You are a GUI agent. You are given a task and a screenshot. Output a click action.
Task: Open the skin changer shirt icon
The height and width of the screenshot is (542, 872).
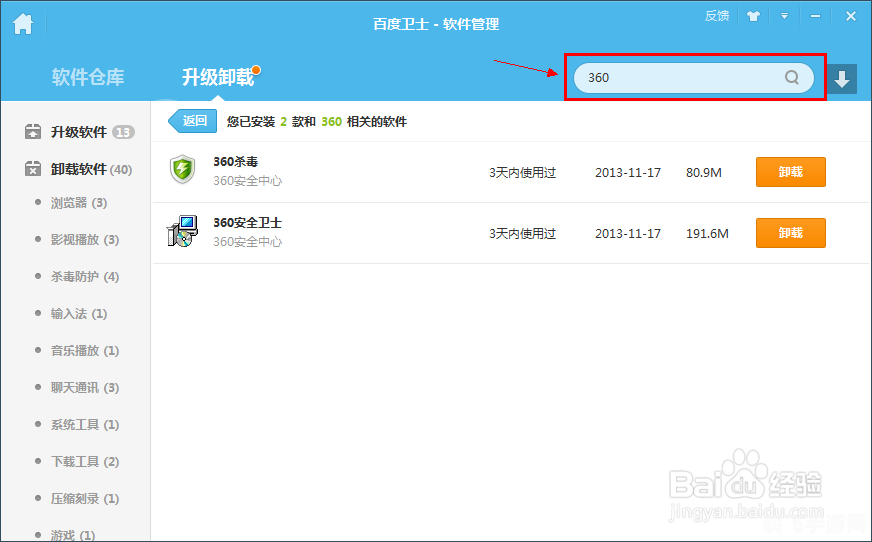pos(753,16)
